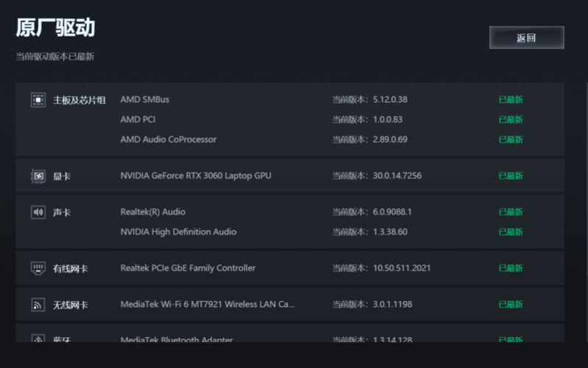This screenshot has width=588, height=368.
Task: Click the wireless signal icon next to 无线网卡
Action: [x=38, y=305]
